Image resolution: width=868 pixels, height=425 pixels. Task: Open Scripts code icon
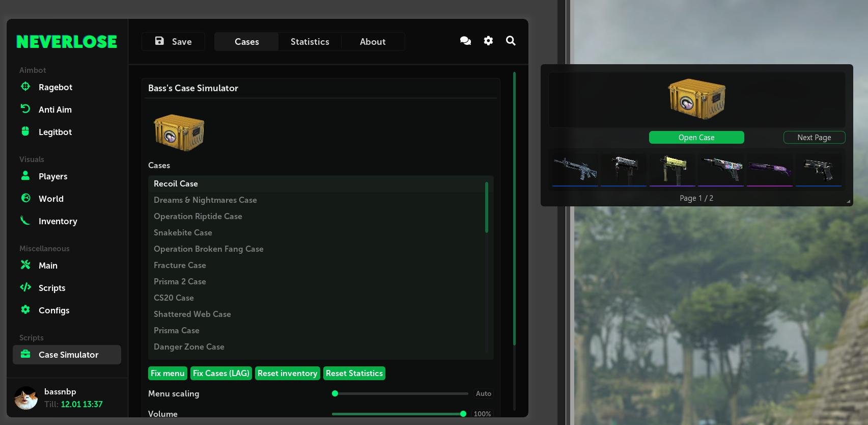[x=25, y=287]
